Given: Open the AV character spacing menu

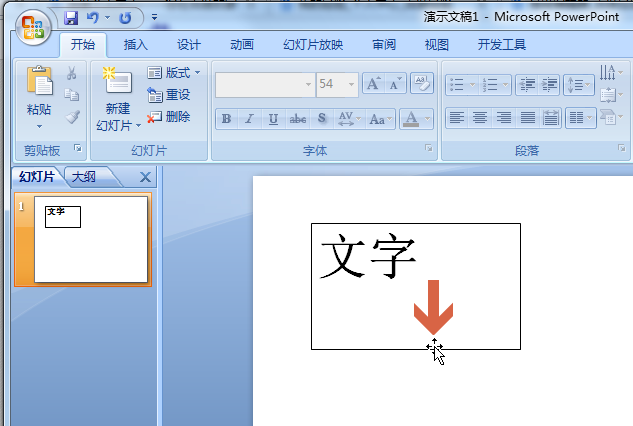Looking at the screenshot, I should tap(349, 119).
